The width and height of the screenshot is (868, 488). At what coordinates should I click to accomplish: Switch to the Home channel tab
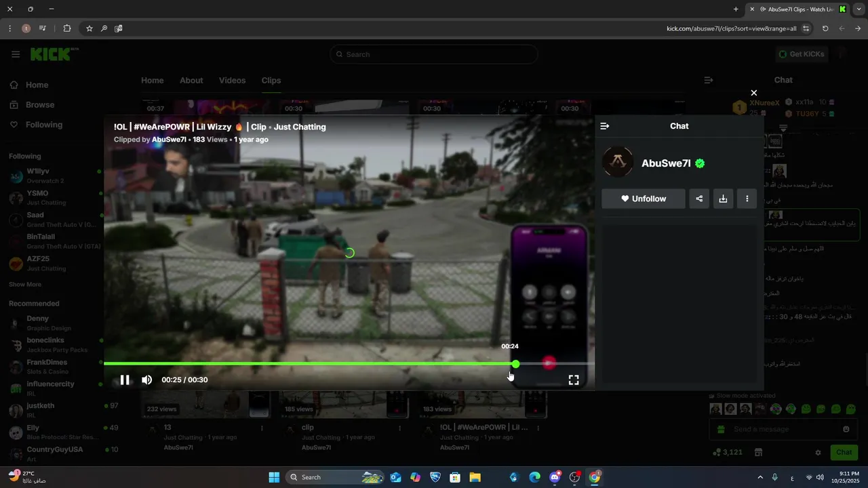pyautogui.click(x=153, y=80)
